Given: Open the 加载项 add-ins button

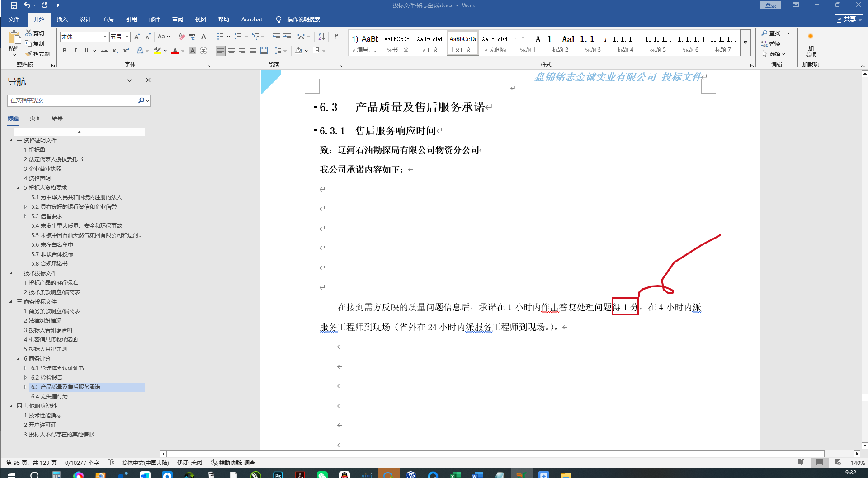Looking at the screenshot, I should coord(811,44).
